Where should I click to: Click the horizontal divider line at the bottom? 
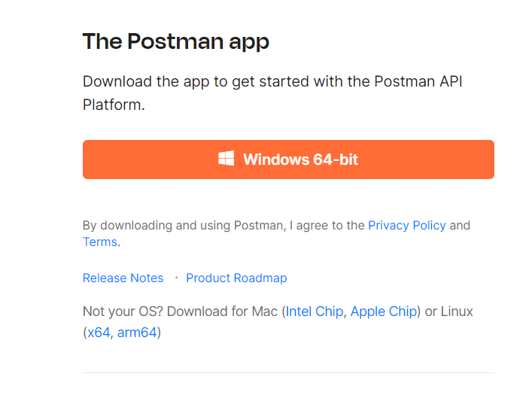point(288,372)
